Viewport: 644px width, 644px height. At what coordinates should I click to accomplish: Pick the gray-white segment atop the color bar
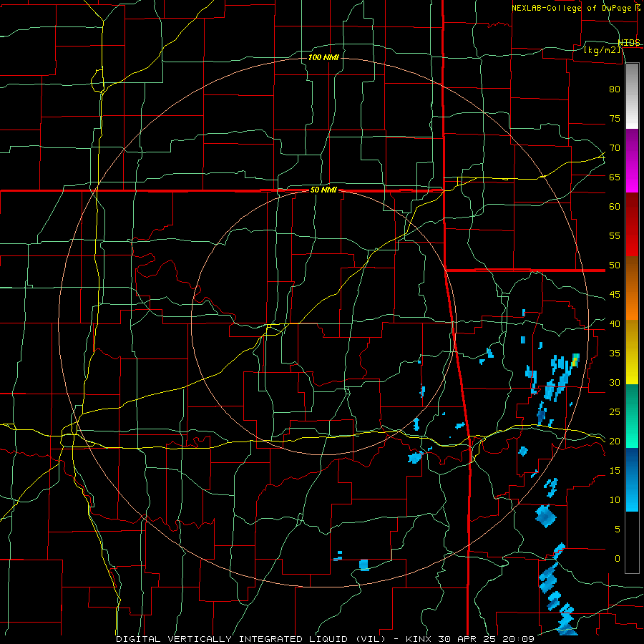[x=632, y=96]
